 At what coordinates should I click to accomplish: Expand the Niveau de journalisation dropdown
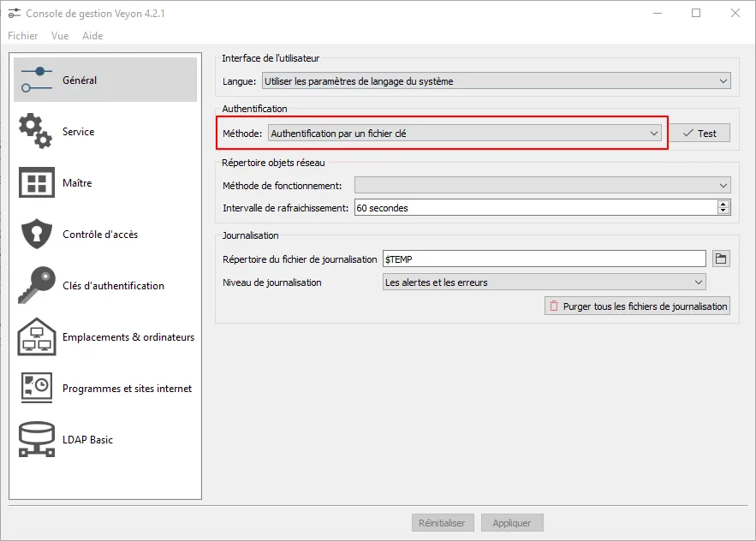pyautogui.click(x=544, y=282)
